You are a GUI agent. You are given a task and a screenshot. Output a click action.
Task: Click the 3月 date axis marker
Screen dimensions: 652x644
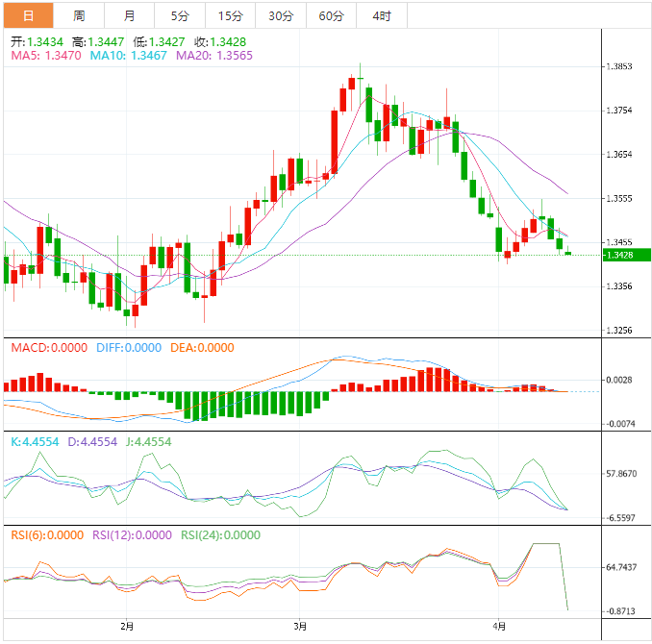pyautogui.click(x=301, y=627)
